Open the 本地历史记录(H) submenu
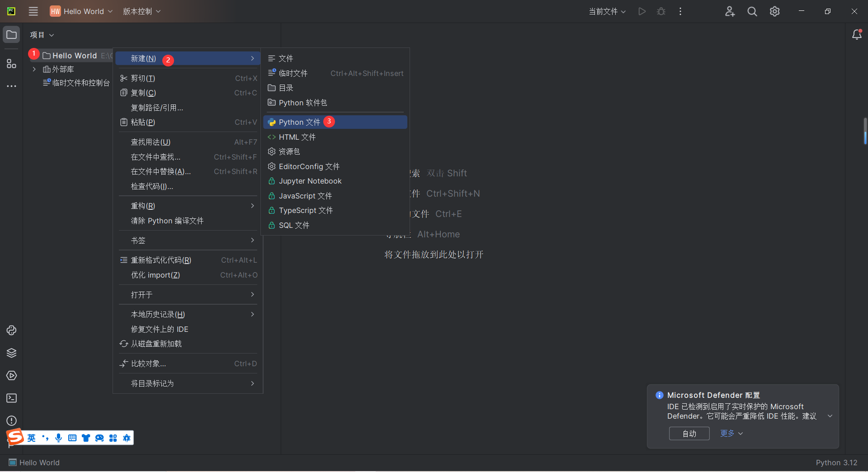The width and height of the screenshot is (868, 472). click(188, 314)
